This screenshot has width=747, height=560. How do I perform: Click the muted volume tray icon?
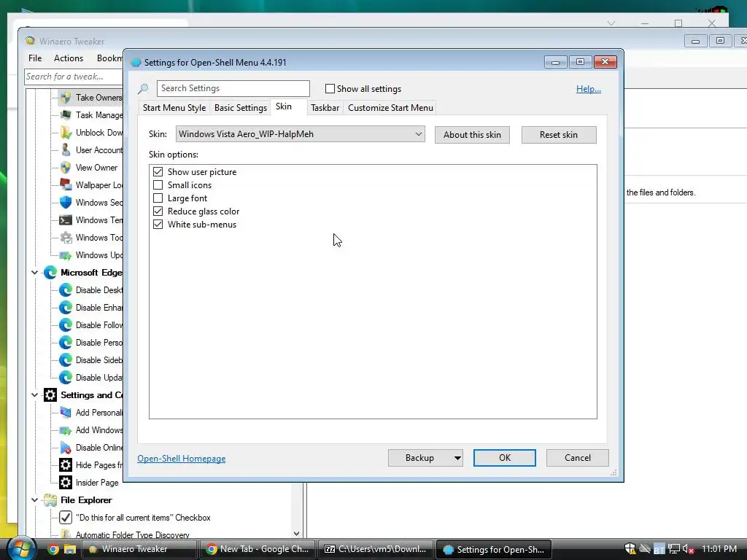tap(688, 549)
